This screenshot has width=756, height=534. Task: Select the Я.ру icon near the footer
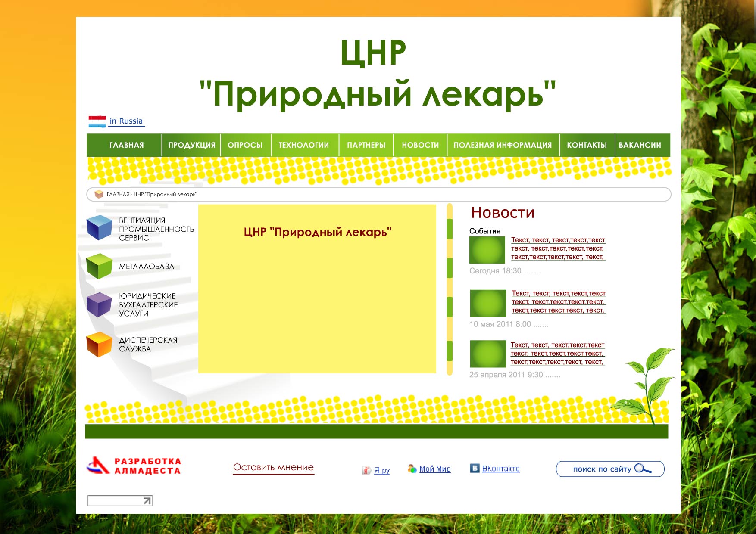(x=367, y=469)
